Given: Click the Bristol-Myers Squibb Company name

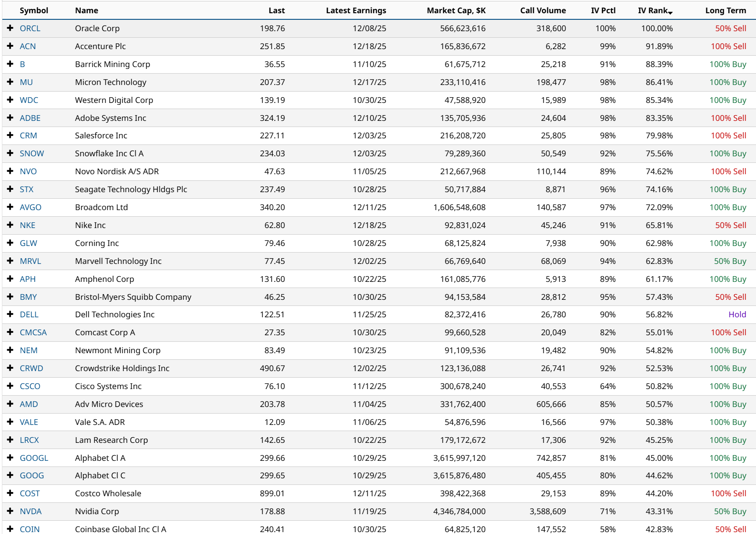Looking at the screenshot, I should [133, 297].
